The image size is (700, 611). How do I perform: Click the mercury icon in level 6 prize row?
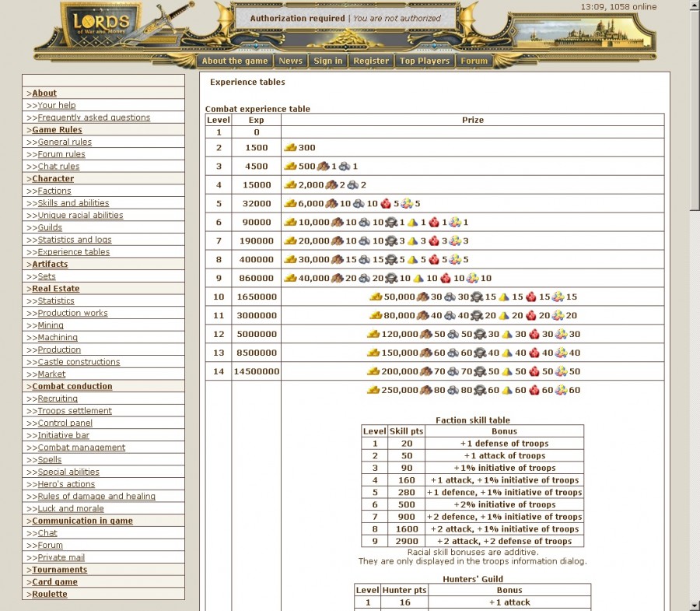(x=391, y=223)
